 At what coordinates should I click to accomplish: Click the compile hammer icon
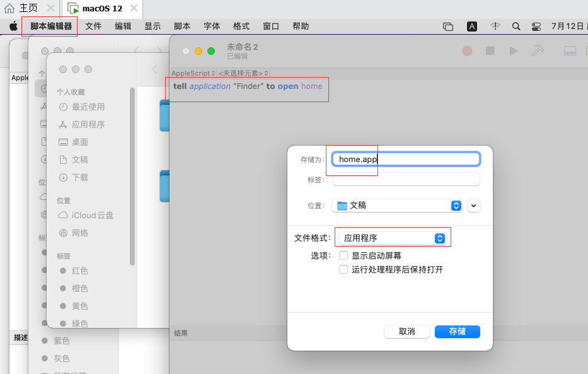click(x=538, y=50)
